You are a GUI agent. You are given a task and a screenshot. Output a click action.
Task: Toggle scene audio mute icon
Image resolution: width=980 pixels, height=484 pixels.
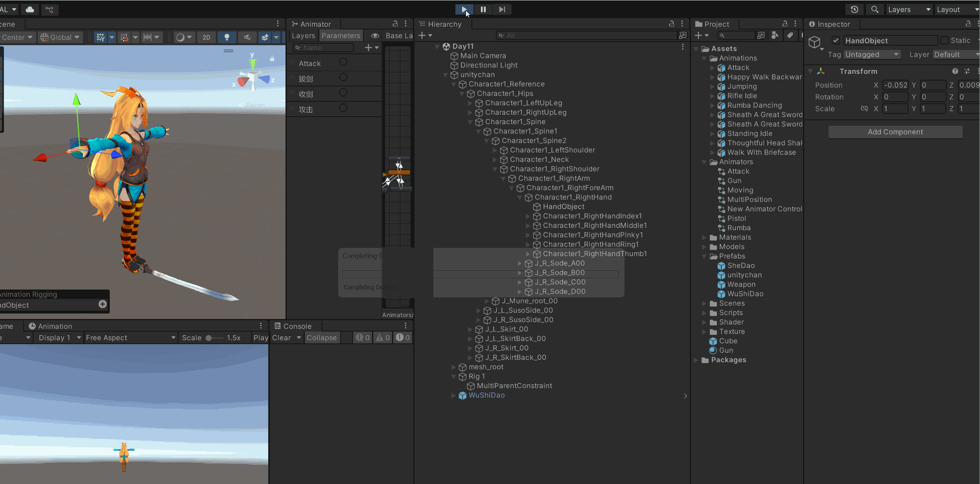[247, 37]
